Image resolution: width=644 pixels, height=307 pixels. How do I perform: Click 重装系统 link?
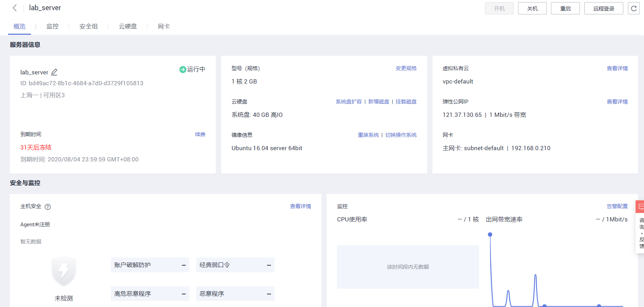click(368, 135)
